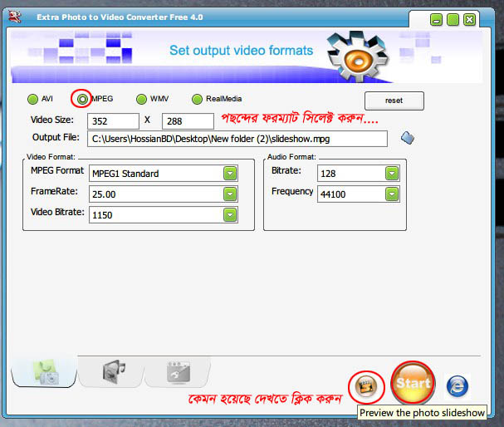Switch to the video settings tab
The height and width of the screenshot is (427, 504).
click(178, 371)
